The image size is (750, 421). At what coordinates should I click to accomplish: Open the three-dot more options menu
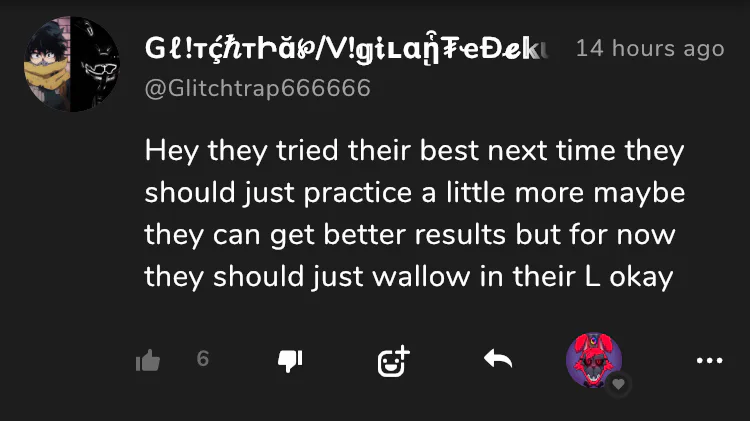(709, 360)
